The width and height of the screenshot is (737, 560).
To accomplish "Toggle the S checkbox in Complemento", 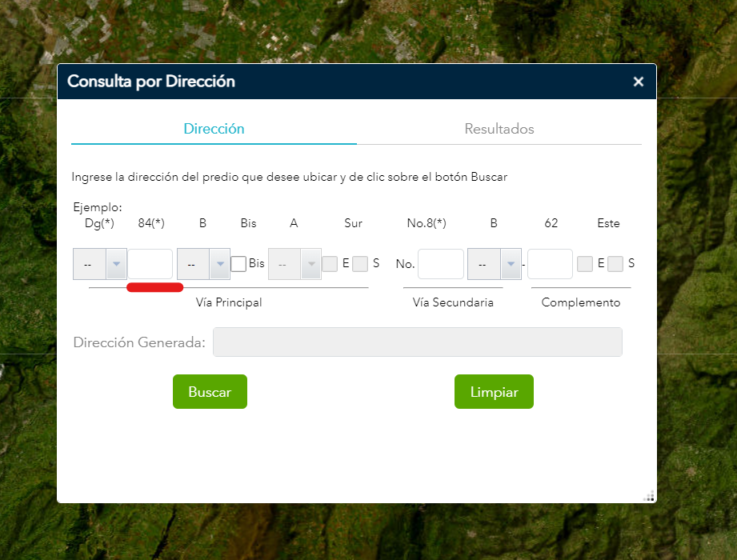I will pos(615,264).
